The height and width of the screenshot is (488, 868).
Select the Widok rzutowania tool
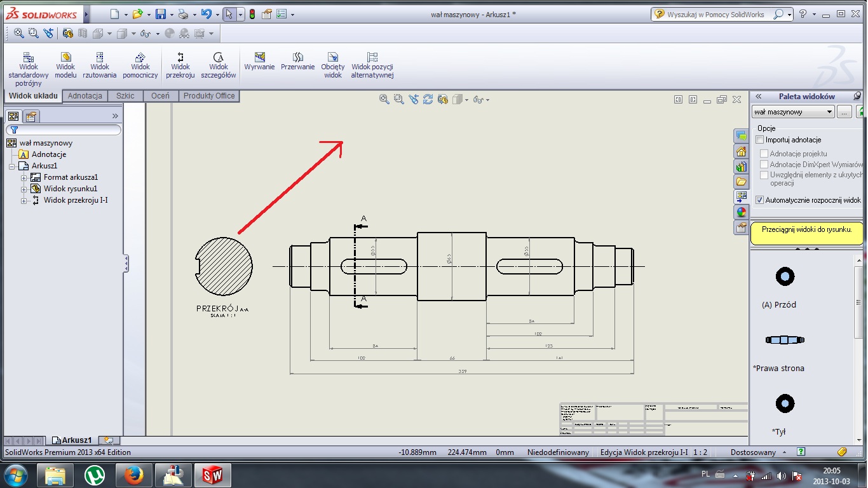pyautogui.click(x=100, y=65)
